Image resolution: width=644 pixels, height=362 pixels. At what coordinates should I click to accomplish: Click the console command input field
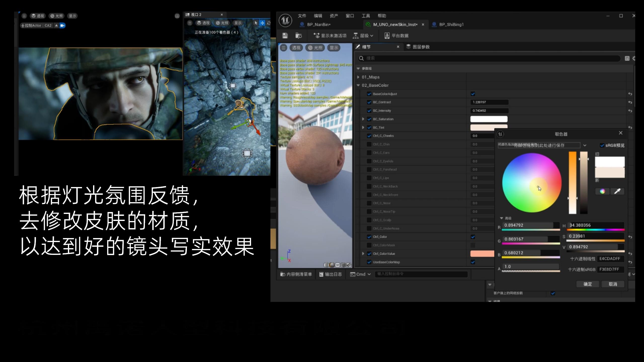(421, 274)
